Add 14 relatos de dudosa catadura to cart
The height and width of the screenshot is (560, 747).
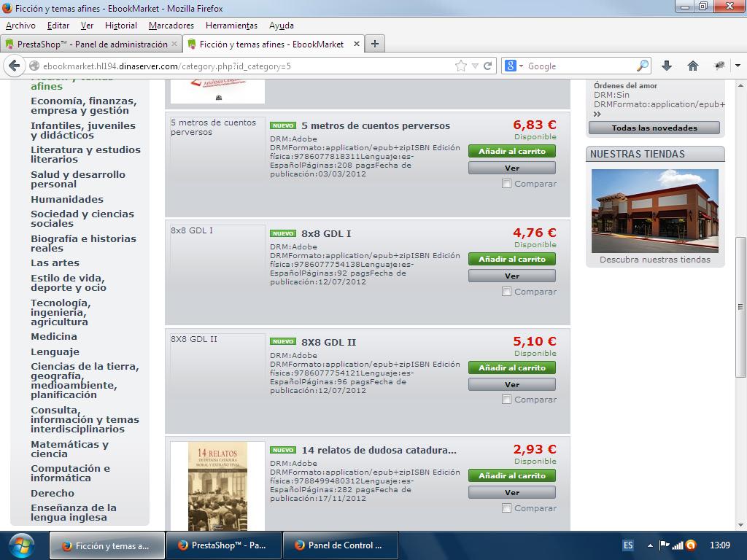click(x=512, y=475)
